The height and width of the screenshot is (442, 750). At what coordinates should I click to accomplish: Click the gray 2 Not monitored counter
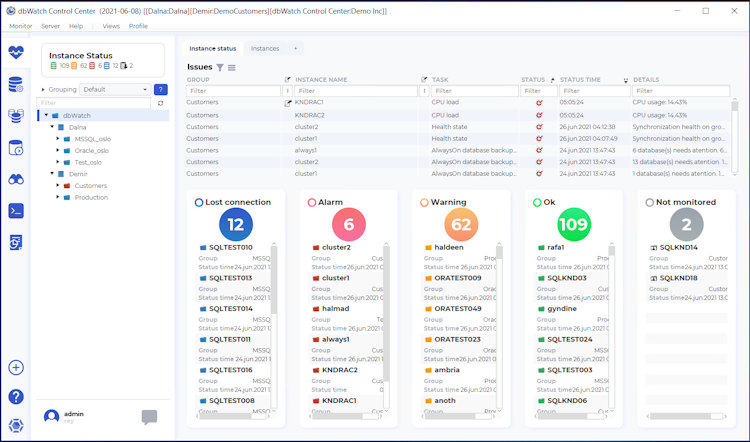(x=686, y=224)
